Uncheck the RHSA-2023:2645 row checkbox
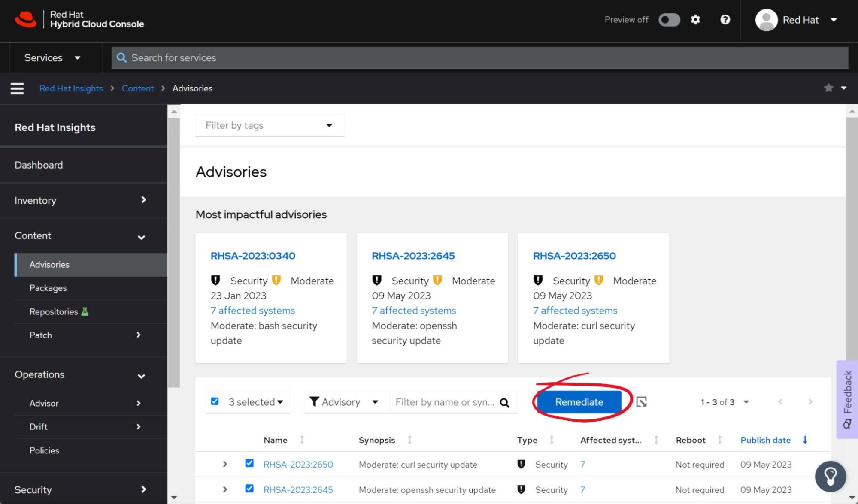 (249, 489)
